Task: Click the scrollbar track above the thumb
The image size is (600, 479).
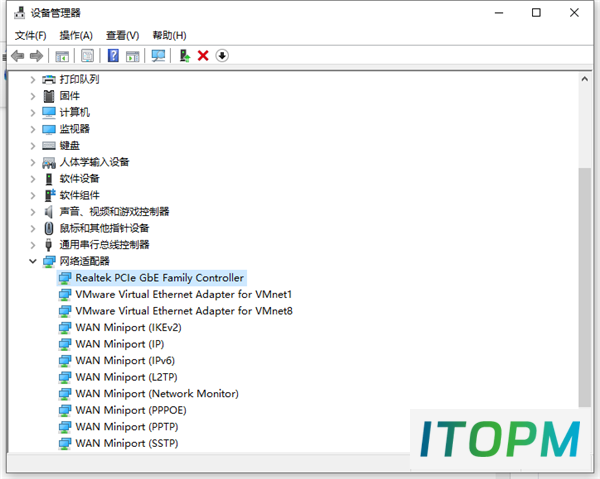Action: 584,126
